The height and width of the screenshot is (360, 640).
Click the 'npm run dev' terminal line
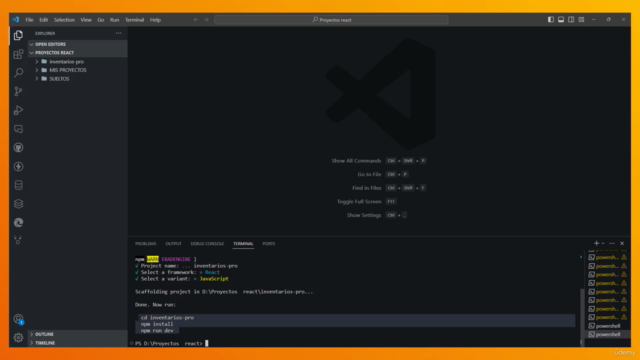point(157,331)
